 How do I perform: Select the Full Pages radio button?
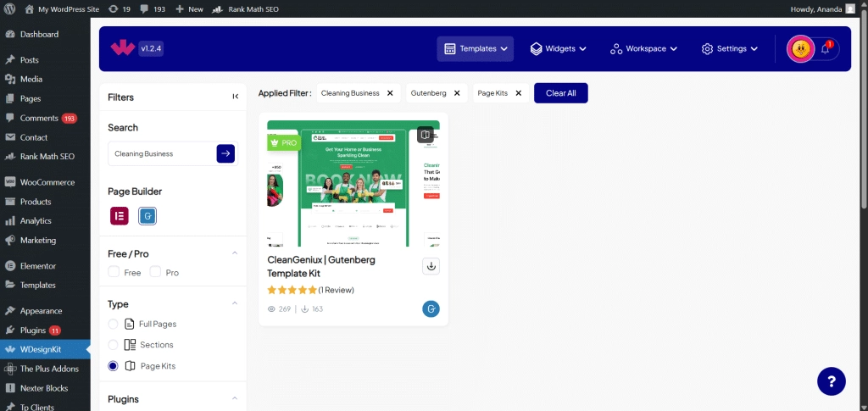[113, 324]
